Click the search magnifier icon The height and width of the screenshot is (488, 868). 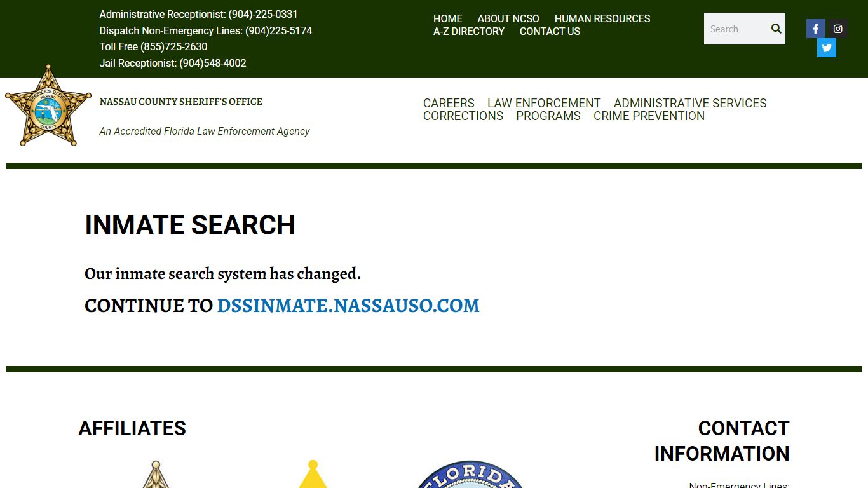(776, 29)
